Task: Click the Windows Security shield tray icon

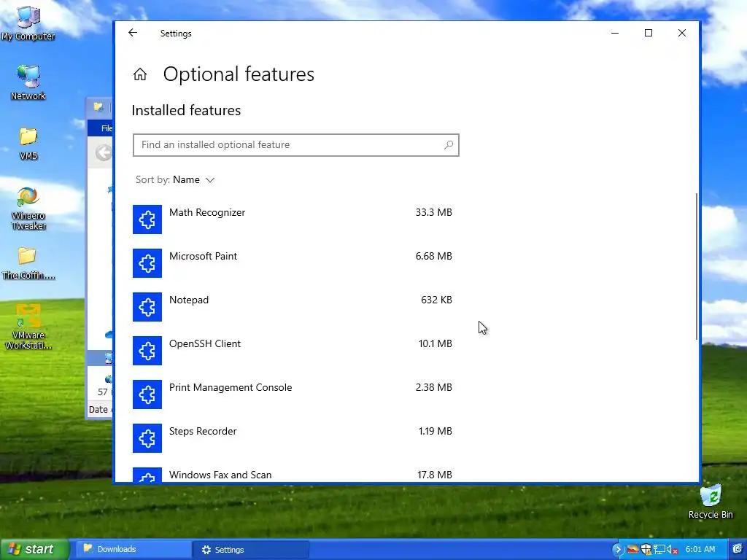Action: point(646,550)
